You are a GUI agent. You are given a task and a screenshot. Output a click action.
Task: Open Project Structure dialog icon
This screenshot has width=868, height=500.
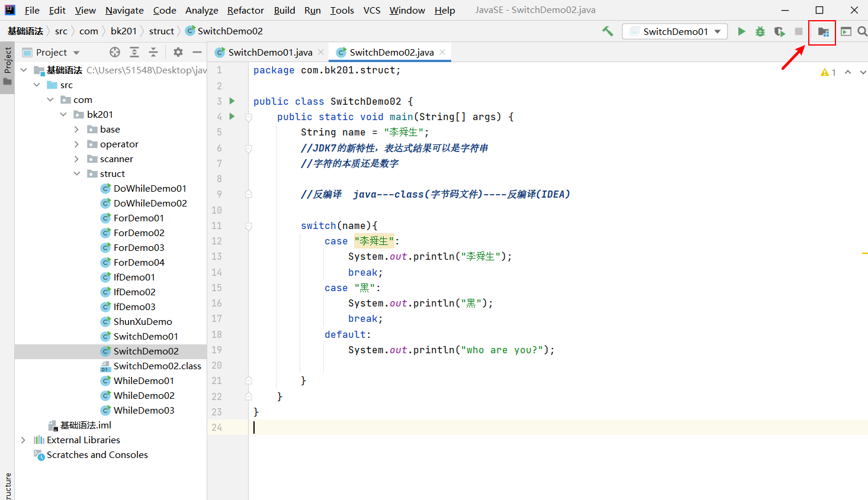pos(823,31)
